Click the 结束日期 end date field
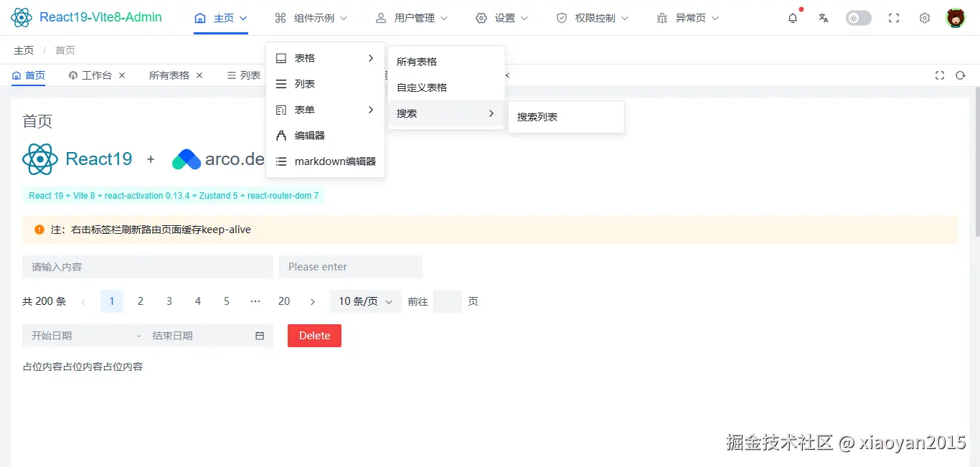The height and width of the screenshot is (467, 980). pyautogui.click(x=198, y=336)
